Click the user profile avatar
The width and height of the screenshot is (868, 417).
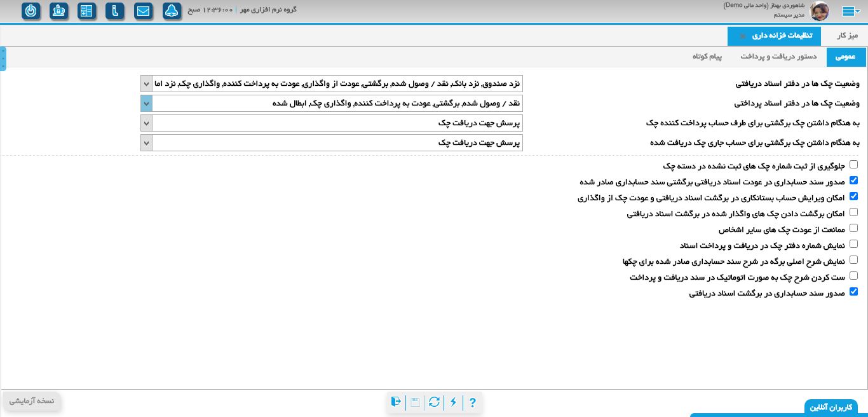pos(819,11)
